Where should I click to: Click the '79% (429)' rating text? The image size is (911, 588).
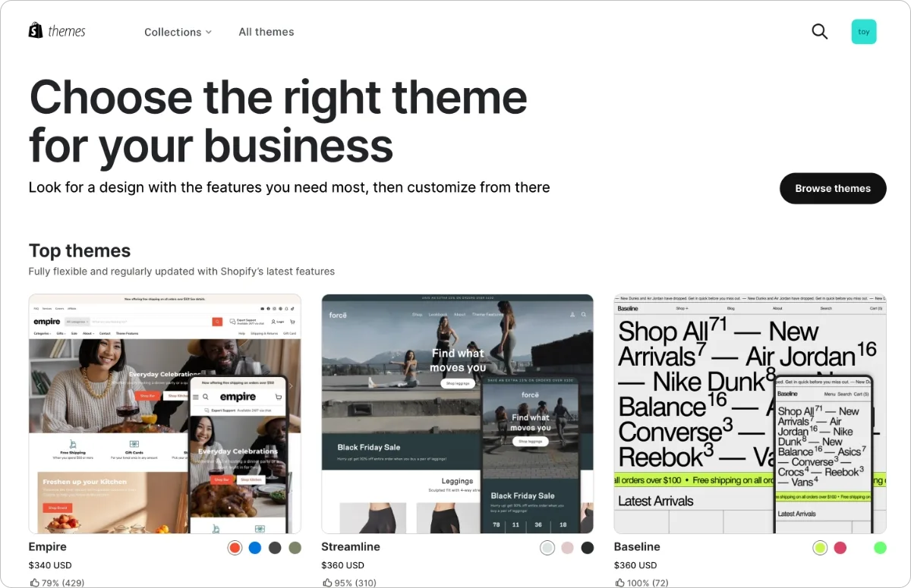pos(64,583)
